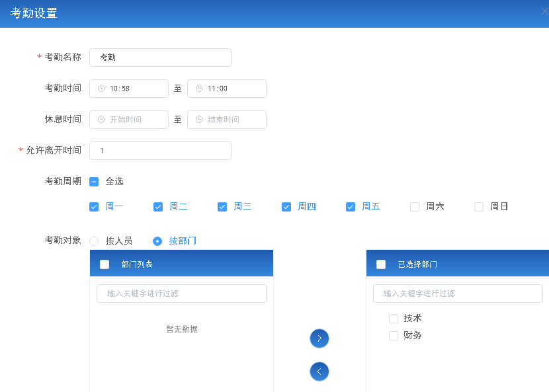Open rest start time picker via clock icon

100,119
